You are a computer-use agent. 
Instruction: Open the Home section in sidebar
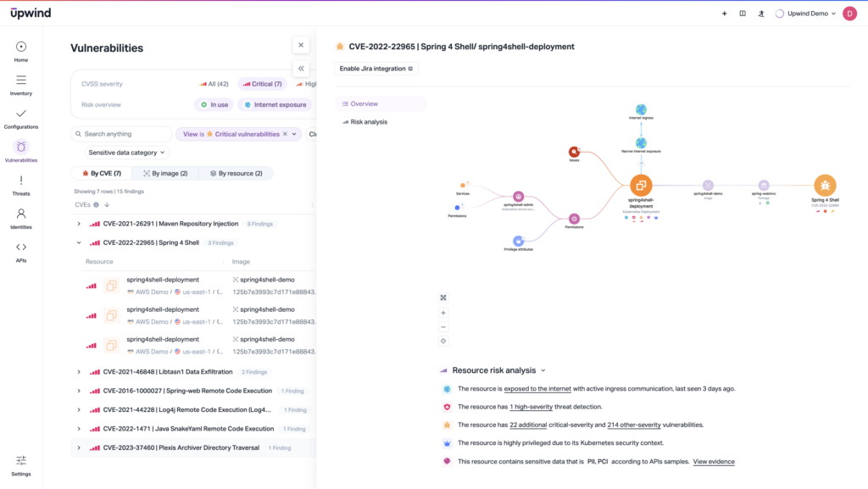[21, 52]
